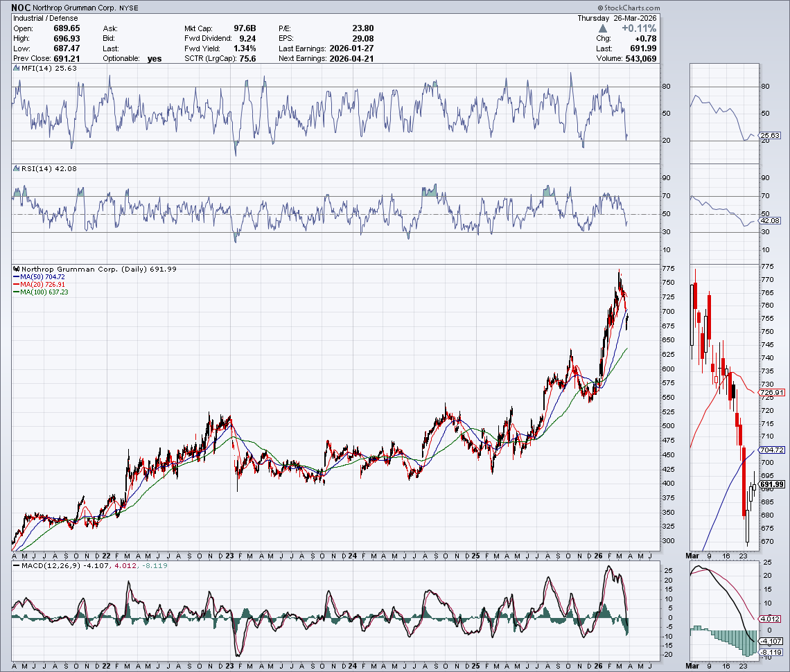Click the SCTR (LrgCap) value 75.6
Viewport: 790px width, 672px height.
[247, 58]
